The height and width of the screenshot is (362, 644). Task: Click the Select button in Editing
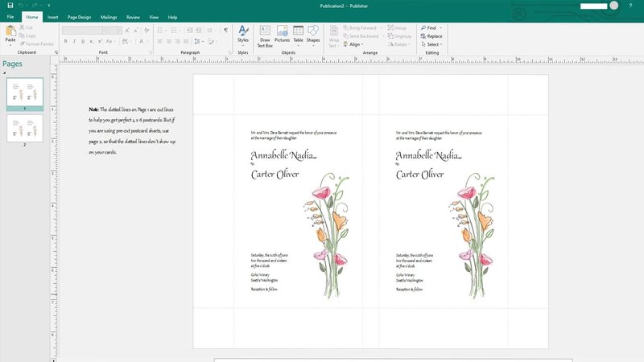(x=431, y=45)
